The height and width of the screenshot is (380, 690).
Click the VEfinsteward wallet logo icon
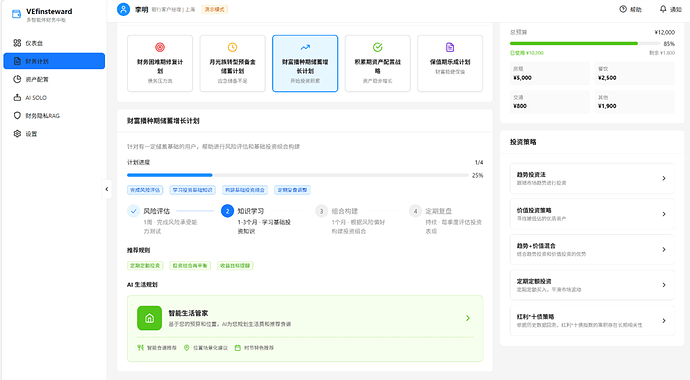[16, 14]
